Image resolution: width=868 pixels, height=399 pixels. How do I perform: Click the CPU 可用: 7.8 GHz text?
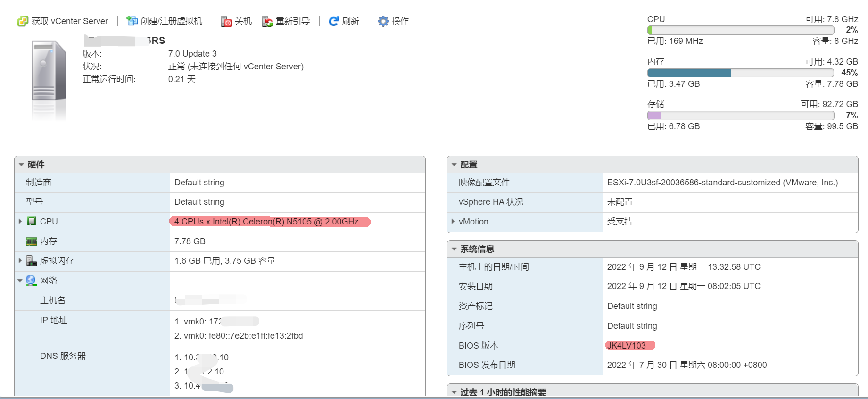point(832,19)
